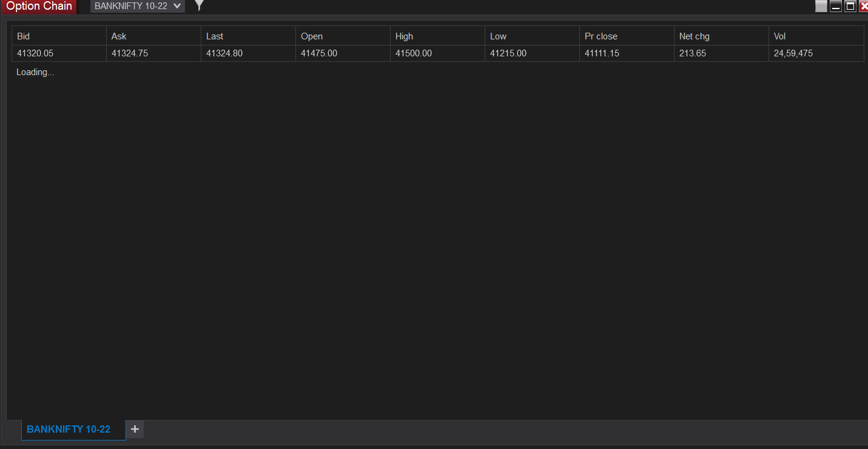Minimize the Option Chain window
Image resolution: width=868 pixels, height=449 pixels.
pyautogui.click(x=836, y=6)
